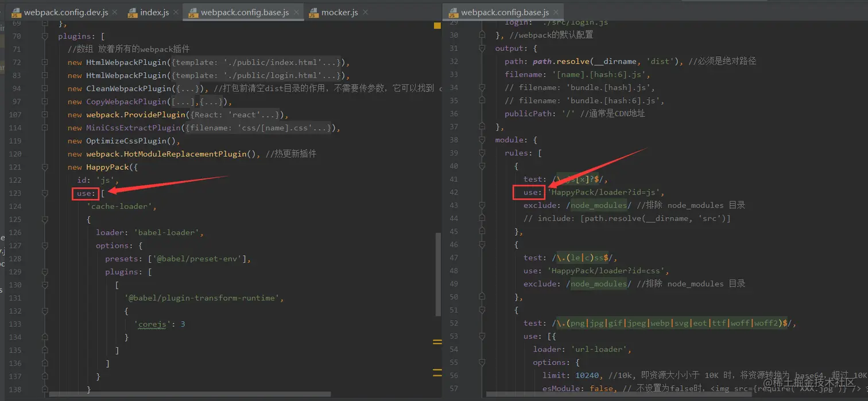Click the 'corejs' key on line 133

click(152, 324)
